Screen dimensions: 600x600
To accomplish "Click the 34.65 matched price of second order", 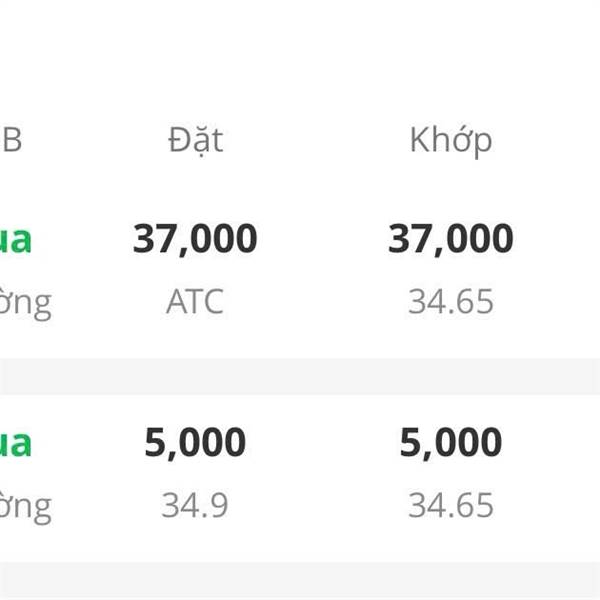I will pos(450,506).
